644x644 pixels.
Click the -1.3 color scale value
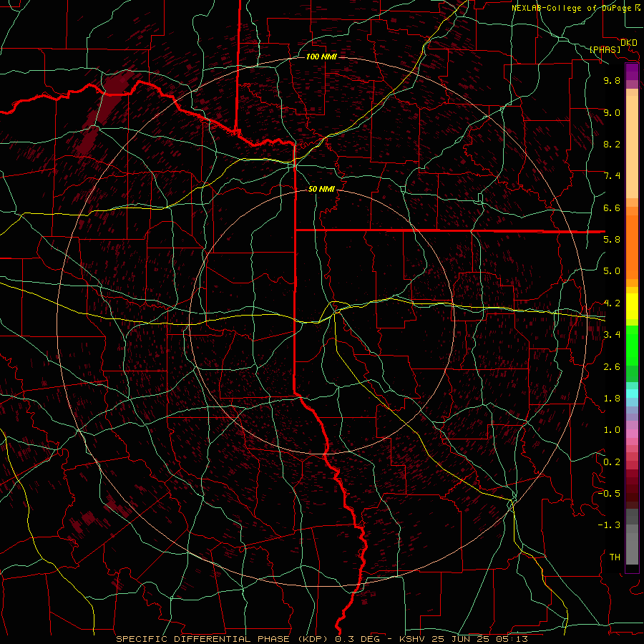pos(609,525)
